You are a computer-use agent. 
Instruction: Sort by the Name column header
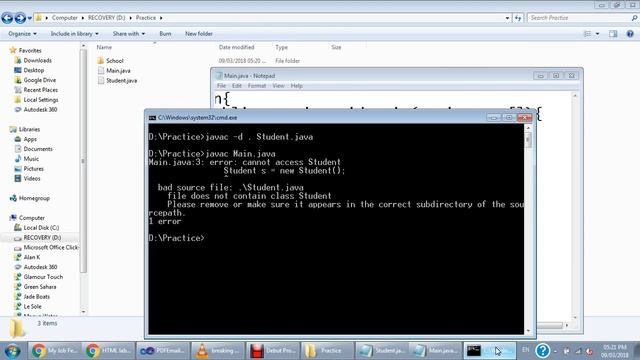coord(104,47)
